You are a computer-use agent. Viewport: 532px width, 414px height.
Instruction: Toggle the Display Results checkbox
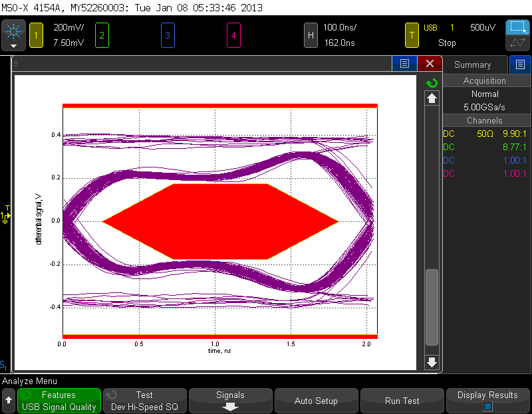coord(487,406)
